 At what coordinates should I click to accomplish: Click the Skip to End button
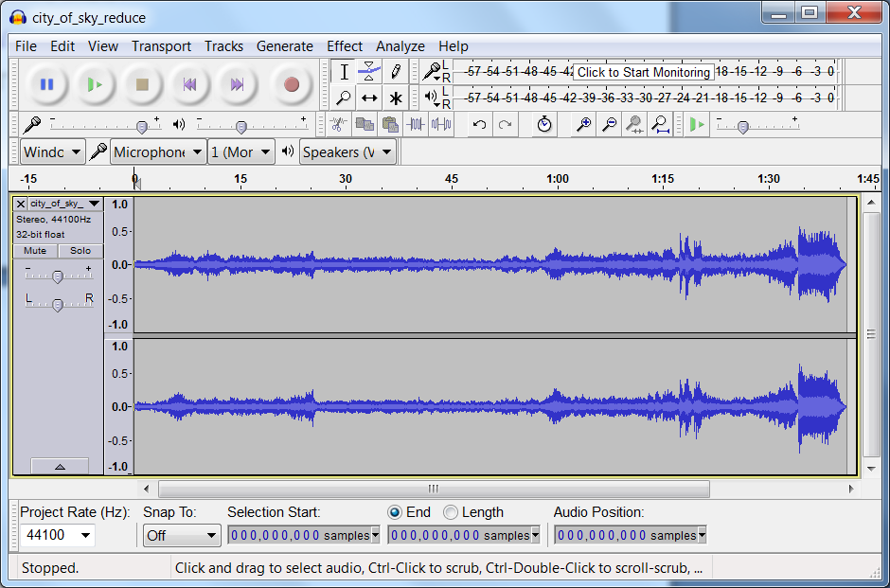tap(237, 85)
